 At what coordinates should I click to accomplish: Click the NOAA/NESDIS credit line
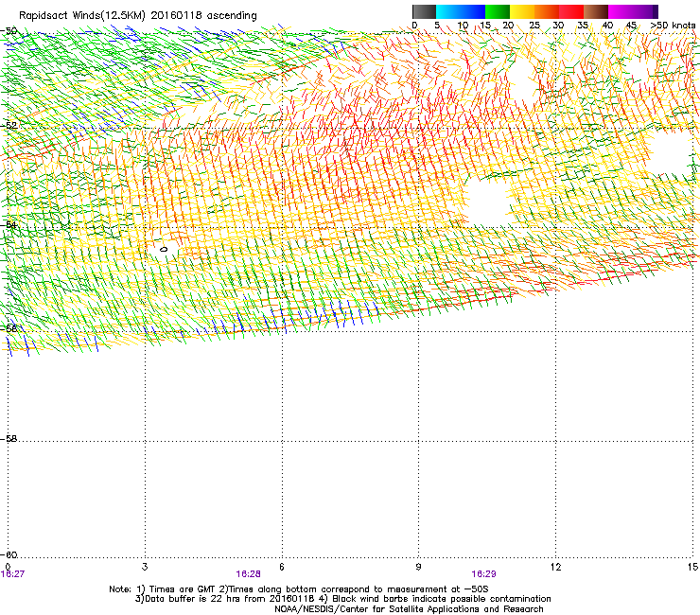[409, 609]
